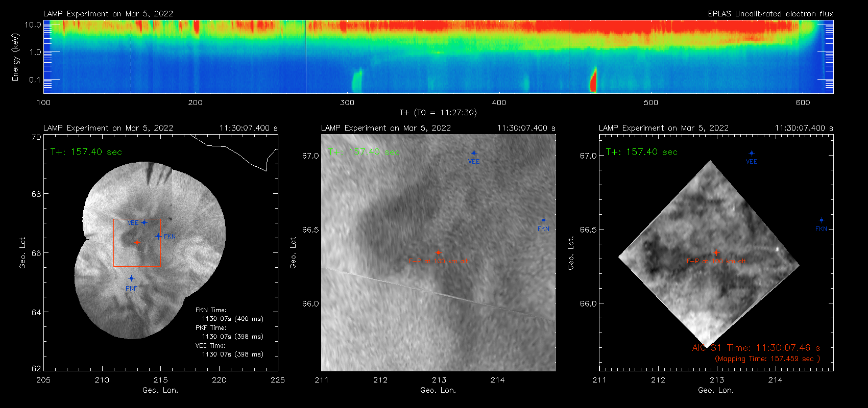
Task: Select the red diamond footprint marker in the left map
Action: click(x=137, y=243)
